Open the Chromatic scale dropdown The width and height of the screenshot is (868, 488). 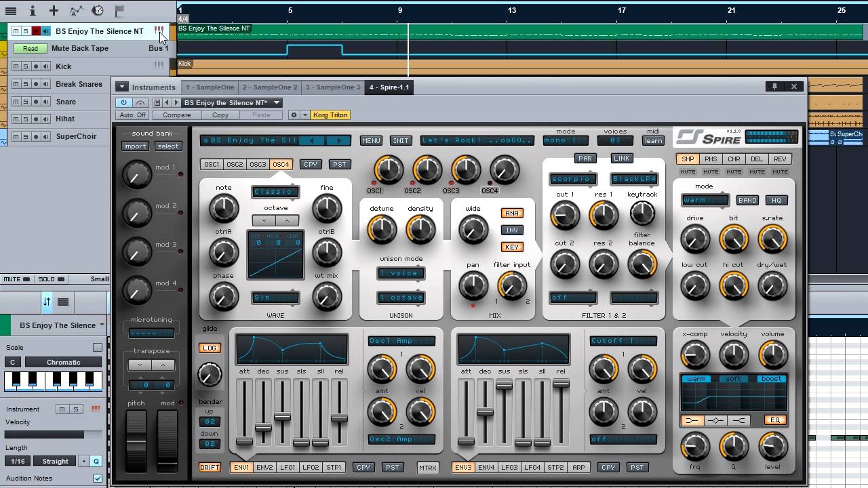pos(63,363)
